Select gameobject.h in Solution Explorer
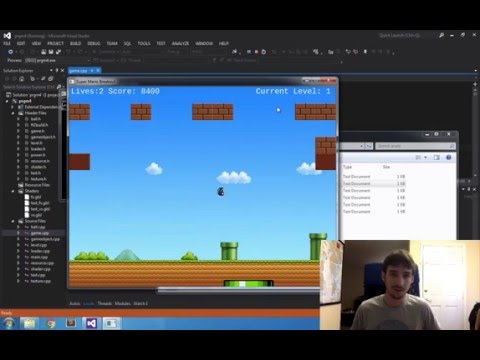 pos(43,137)
